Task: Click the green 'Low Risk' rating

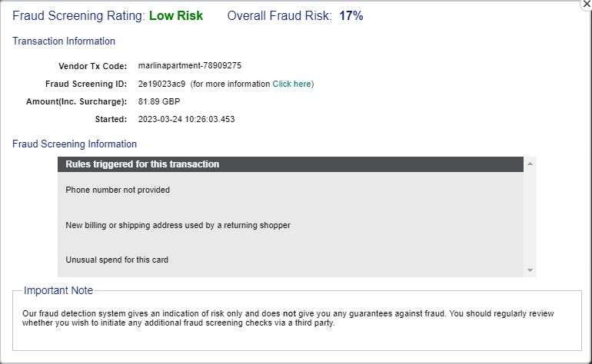Action: [x=176, y=16]
